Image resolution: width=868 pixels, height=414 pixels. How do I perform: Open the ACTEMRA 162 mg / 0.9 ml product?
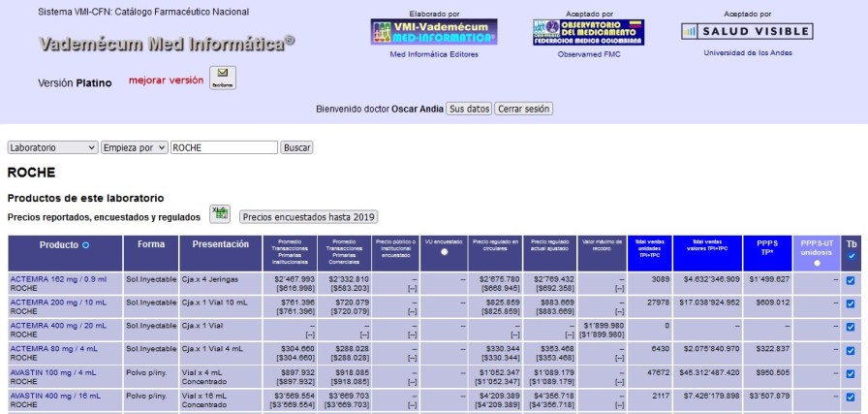click(58, 279)
